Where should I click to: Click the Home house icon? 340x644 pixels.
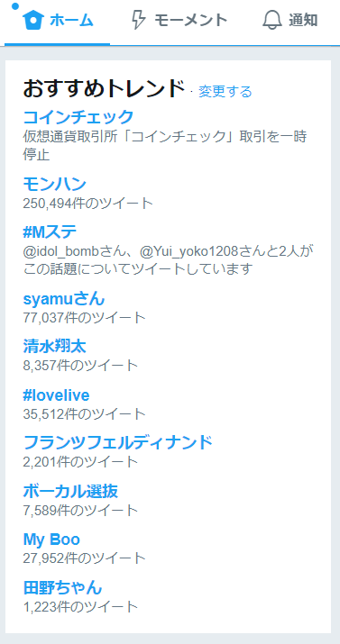[33, 20]
